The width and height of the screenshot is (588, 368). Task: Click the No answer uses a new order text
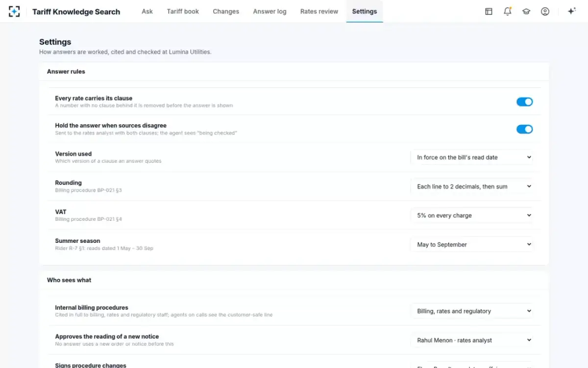pyautogui.click(x=114, y=344)
